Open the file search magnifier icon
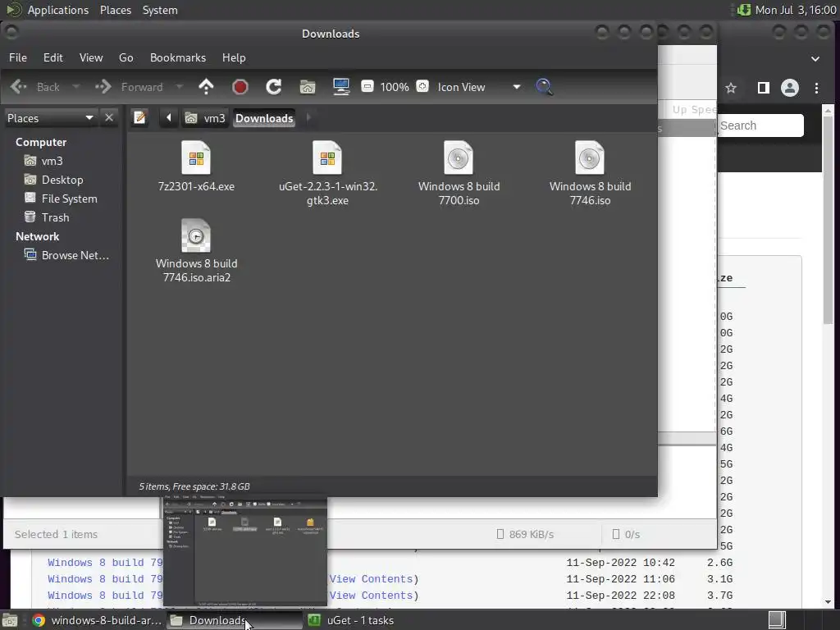Image resolution: width=840 pixels, height=630 pixels. 544,87
